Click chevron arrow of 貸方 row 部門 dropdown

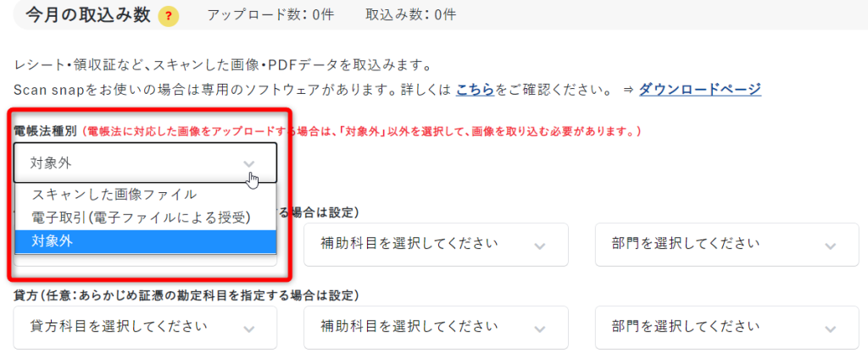pos(831,328)
